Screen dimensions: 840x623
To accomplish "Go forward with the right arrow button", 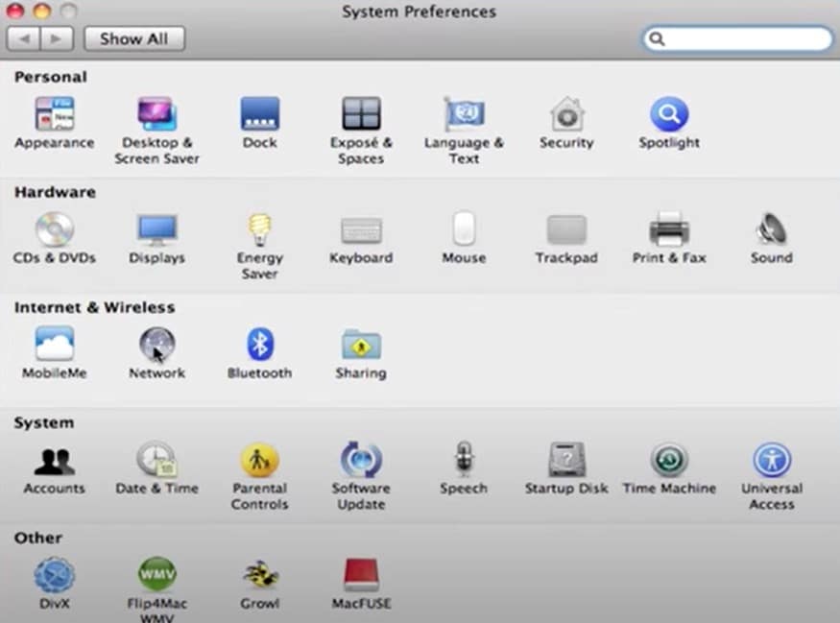I will point(57,39).
